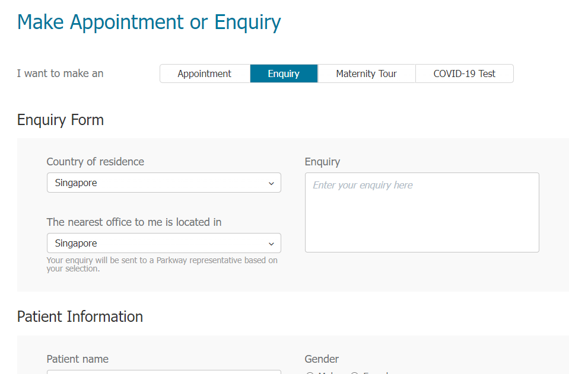Click the "Make Appointment or Enquiry" page heading
The image size is (588, 374).
pyautogui.click(x=149, y=22)
